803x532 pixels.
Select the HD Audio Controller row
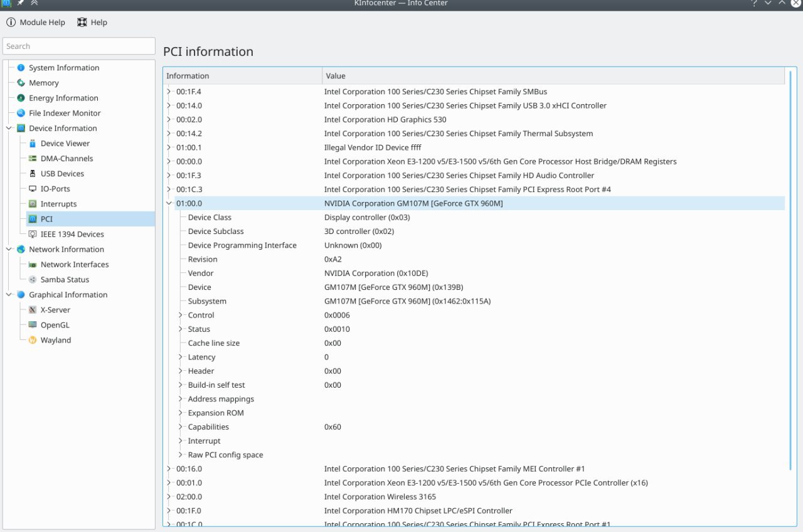tap(474, 175)
